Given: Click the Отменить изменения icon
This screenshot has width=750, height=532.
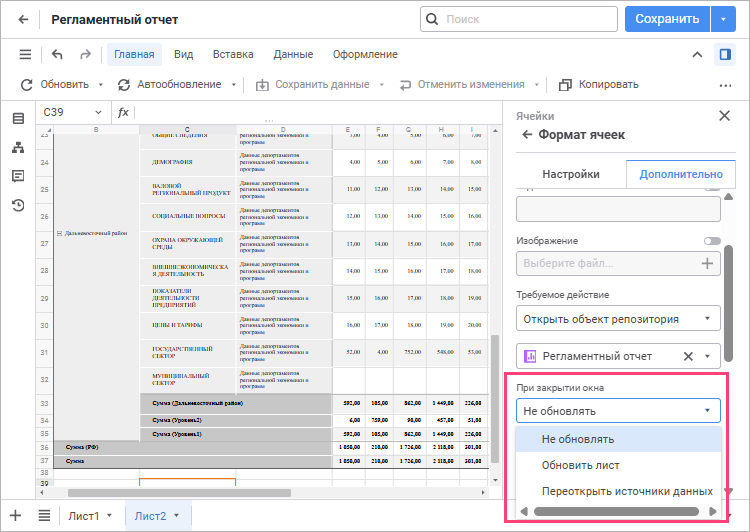Looking at the screenshot, I should pos(405,85).
